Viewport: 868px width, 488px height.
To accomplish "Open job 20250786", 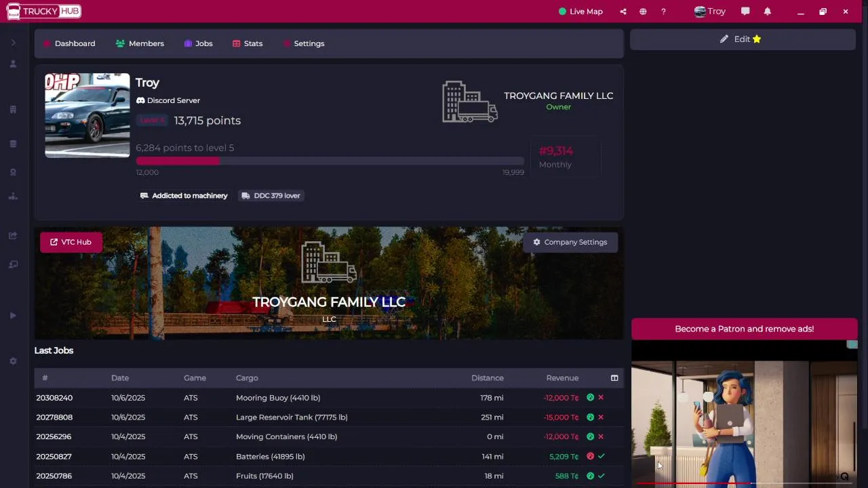I will pos(54,476).
